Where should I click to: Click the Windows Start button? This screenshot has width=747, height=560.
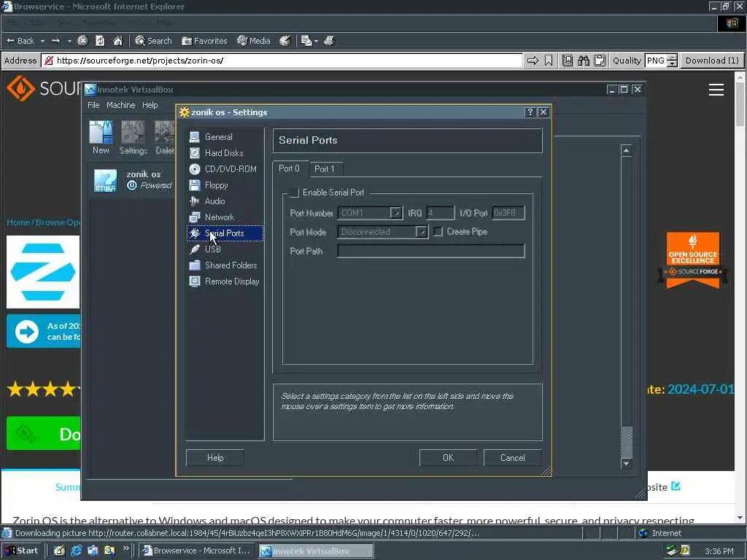[x=23, y=551]
